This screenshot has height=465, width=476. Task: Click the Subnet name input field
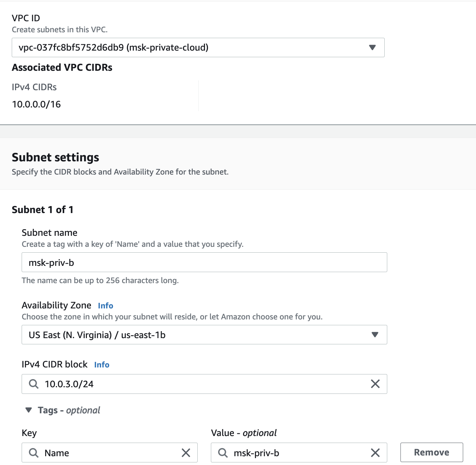[x=204, y=263]
